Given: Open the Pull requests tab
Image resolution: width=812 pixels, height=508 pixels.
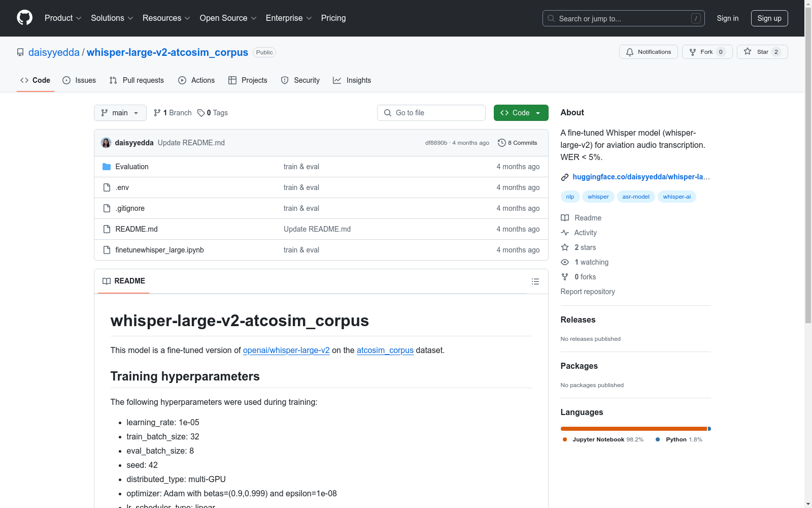Looking at the screenshot, I should click(137, 80).
